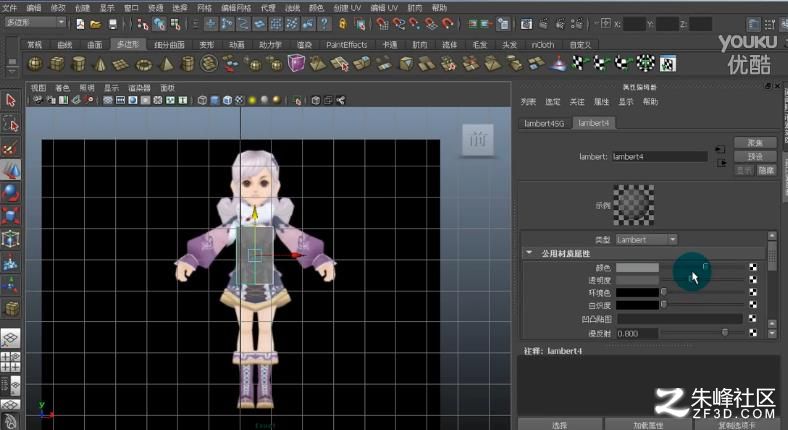The height and width of the screenshot is (430, 788).
Task: Toggle wireframe on shaded display
Action: click(227, 100)
